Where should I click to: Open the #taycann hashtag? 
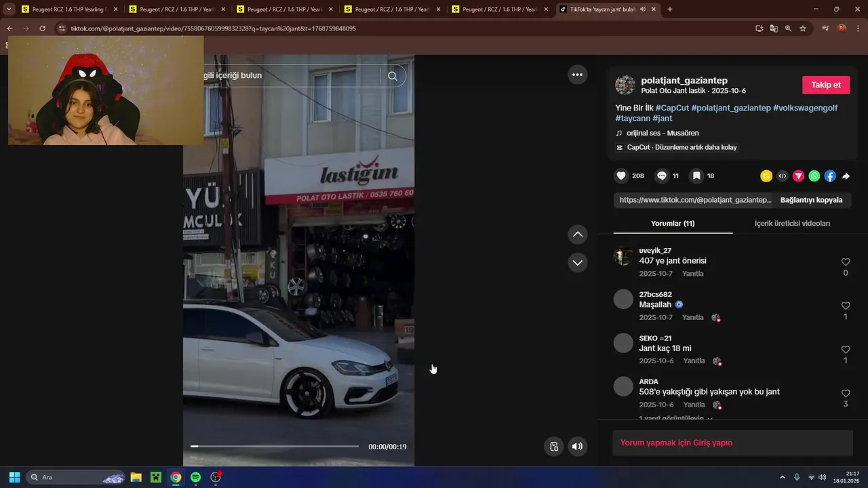click(x=633, y=118)
